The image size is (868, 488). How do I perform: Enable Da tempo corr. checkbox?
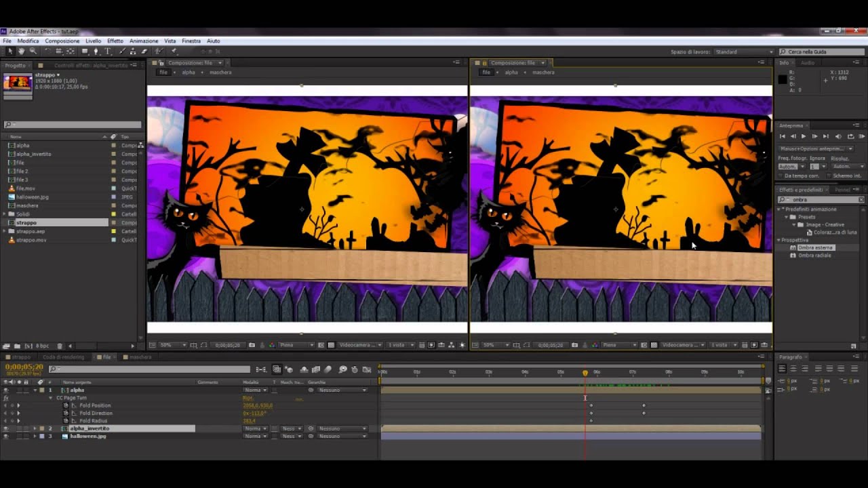(x=781, y=176)
